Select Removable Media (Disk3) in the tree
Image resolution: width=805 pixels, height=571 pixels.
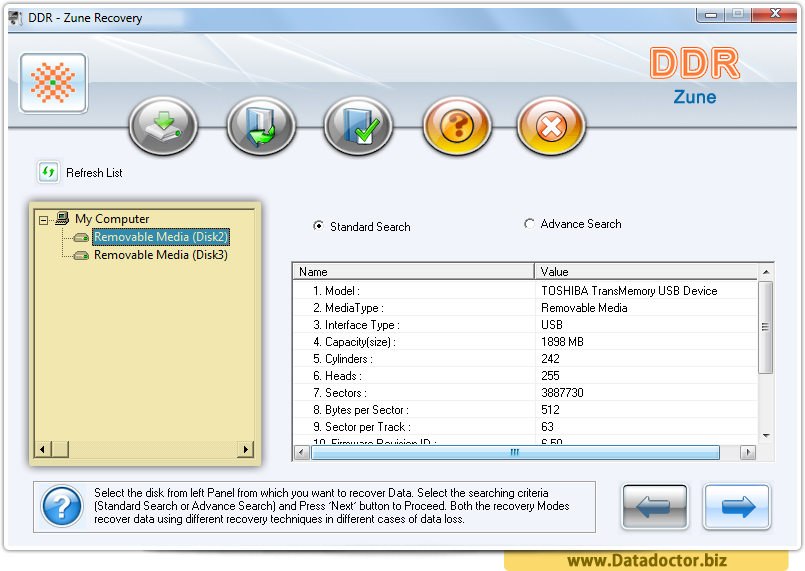[x=161, y=255]
